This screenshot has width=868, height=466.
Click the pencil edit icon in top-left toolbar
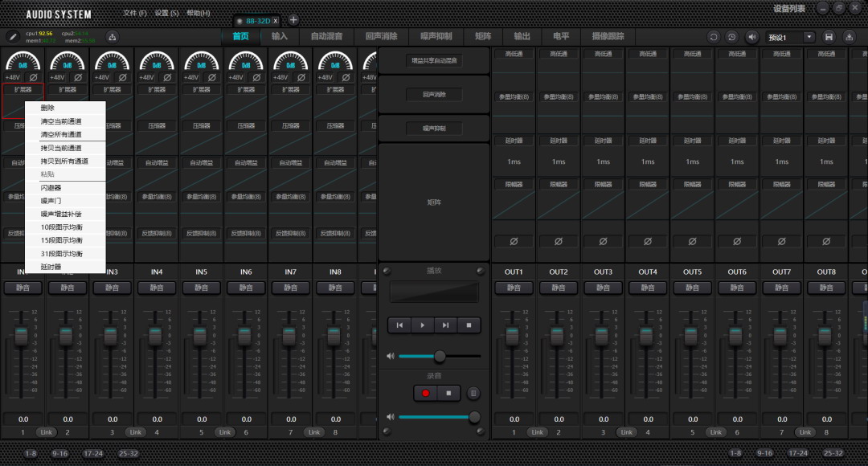point(13,36)
